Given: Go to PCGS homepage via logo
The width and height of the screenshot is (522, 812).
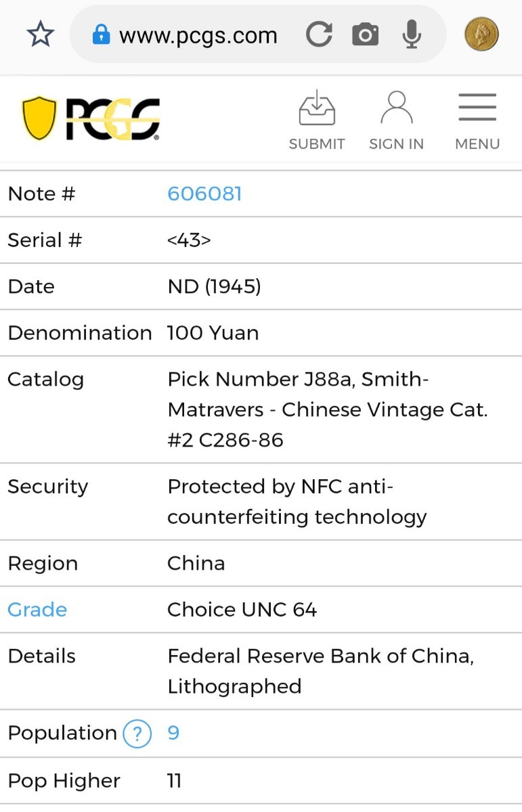Looking at the screenshot, I should (91, 119).
